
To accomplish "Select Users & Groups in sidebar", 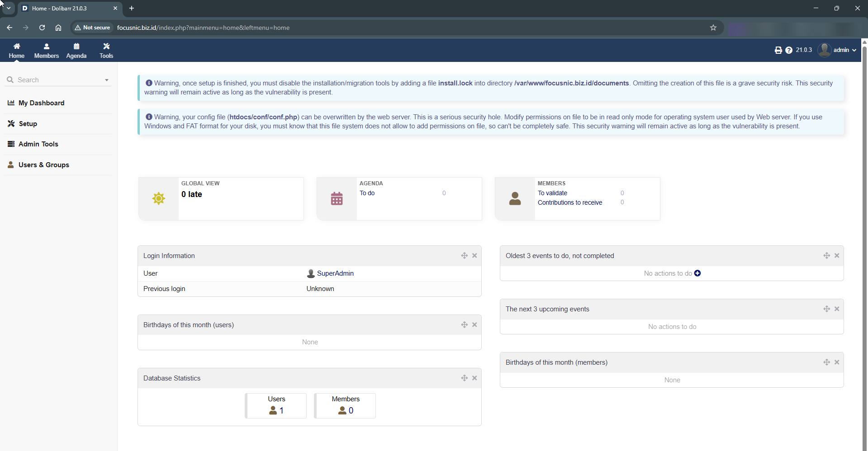I will [43, 165].
